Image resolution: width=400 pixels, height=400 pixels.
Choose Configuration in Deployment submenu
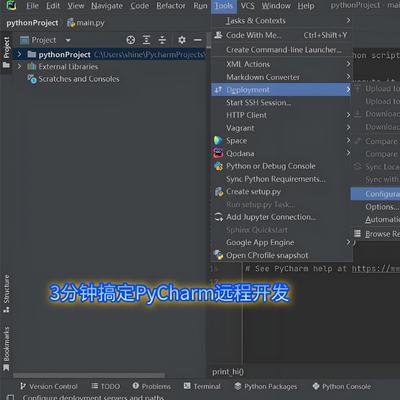point(375,194)
